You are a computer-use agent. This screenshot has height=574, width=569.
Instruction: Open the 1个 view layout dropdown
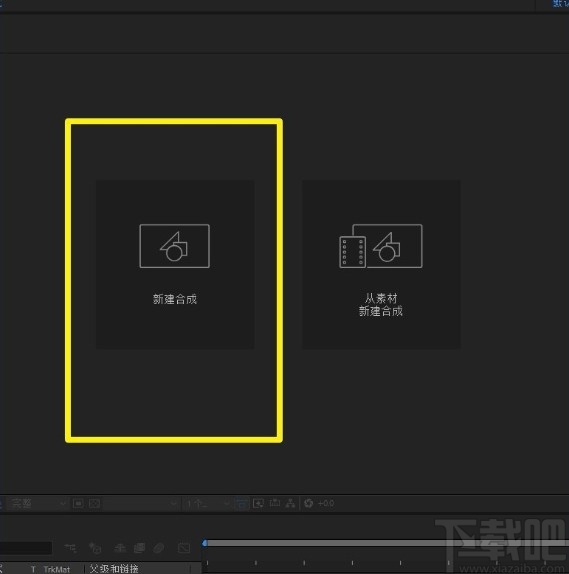pyautogui.click(x=207, y=504)
